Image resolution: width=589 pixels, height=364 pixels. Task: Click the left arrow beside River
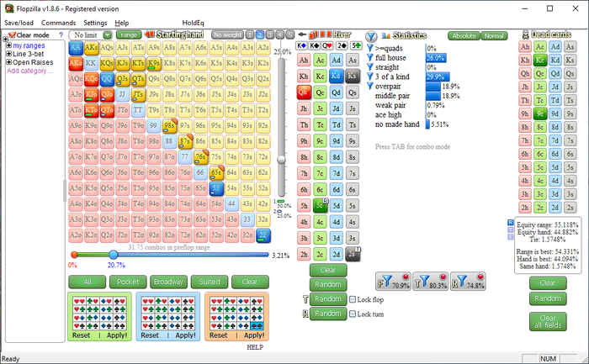pos(301,35)
